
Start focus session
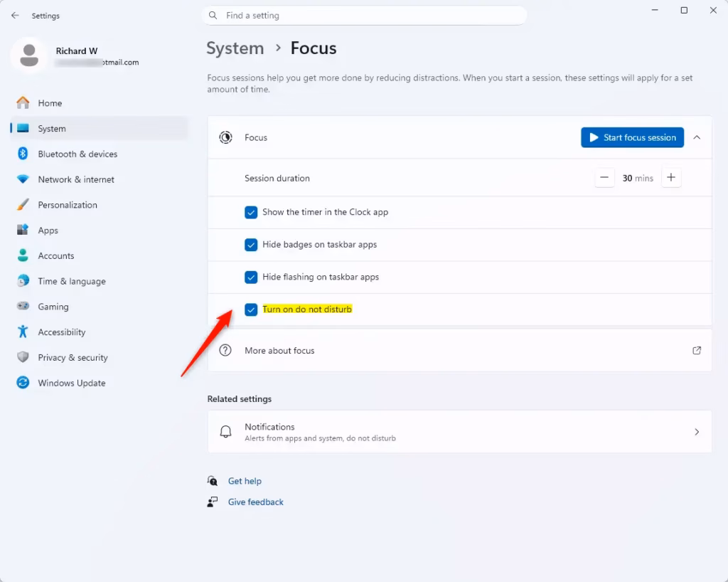click(632, 137)
